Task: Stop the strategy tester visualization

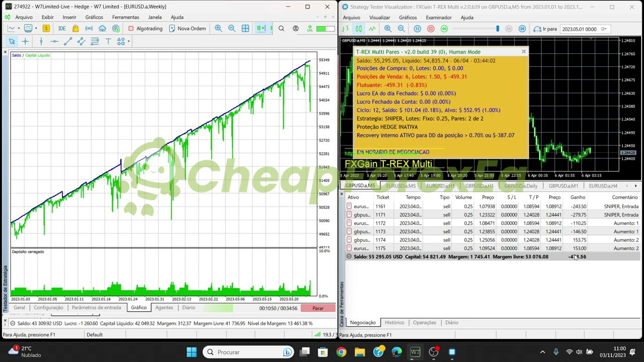Action: pos(431,29)
